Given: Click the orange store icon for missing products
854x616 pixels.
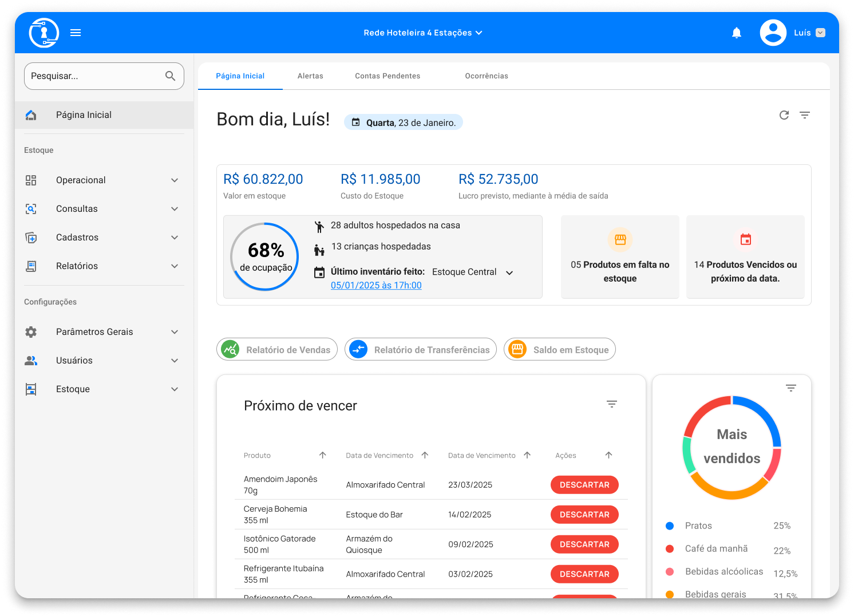Looking at the screenshot, I should 620,240.
